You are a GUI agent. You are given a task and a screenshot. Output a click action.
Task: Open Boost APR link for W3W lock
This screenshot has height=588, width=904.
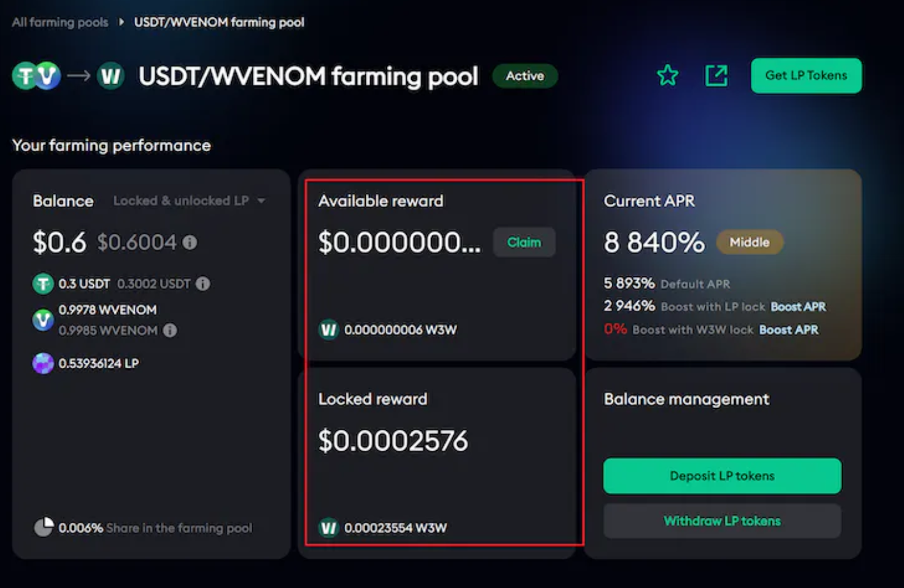[788, 329]
